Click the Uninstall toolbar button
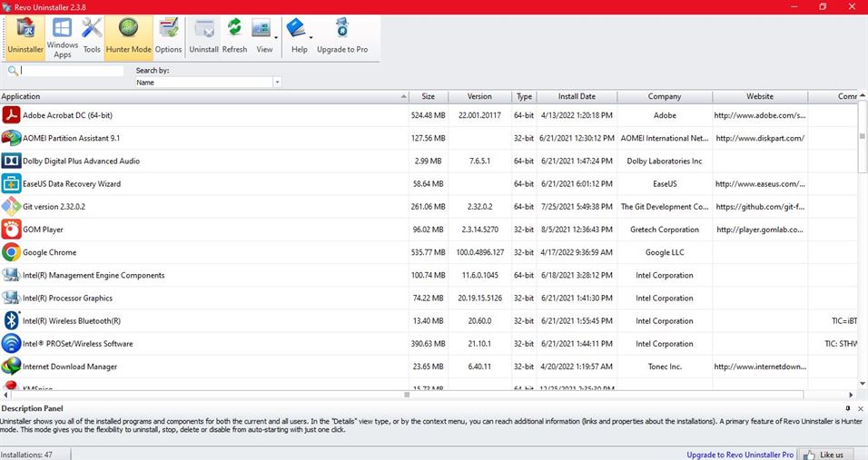This screenshot has height=460, width=868. pos(203,38)
